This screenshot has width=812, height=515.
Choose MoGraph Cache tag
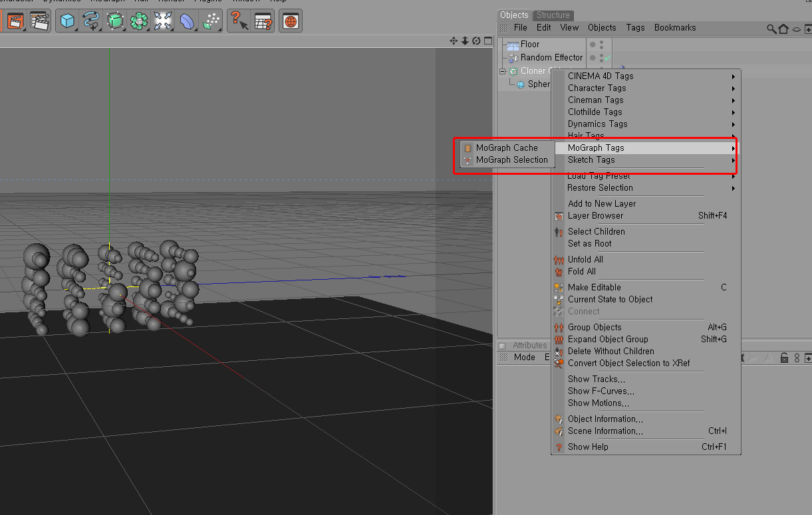(x=507, y=148)
